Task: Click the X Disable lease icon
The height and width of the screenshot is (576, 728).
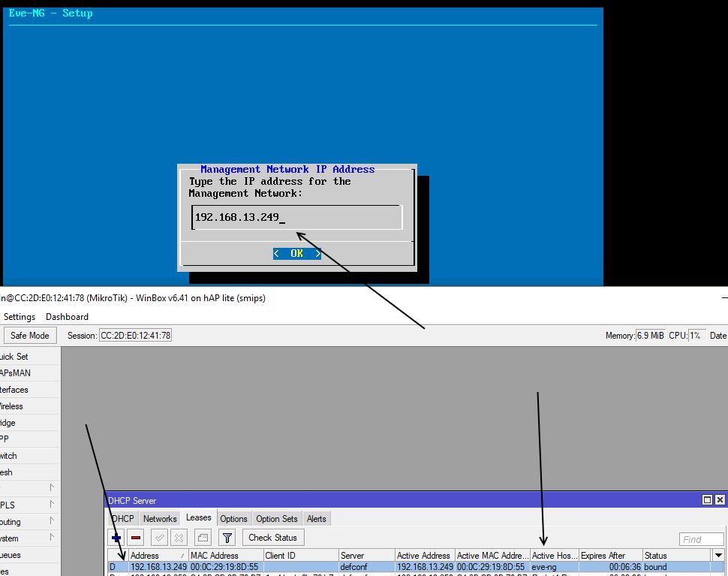Action: 179,538
